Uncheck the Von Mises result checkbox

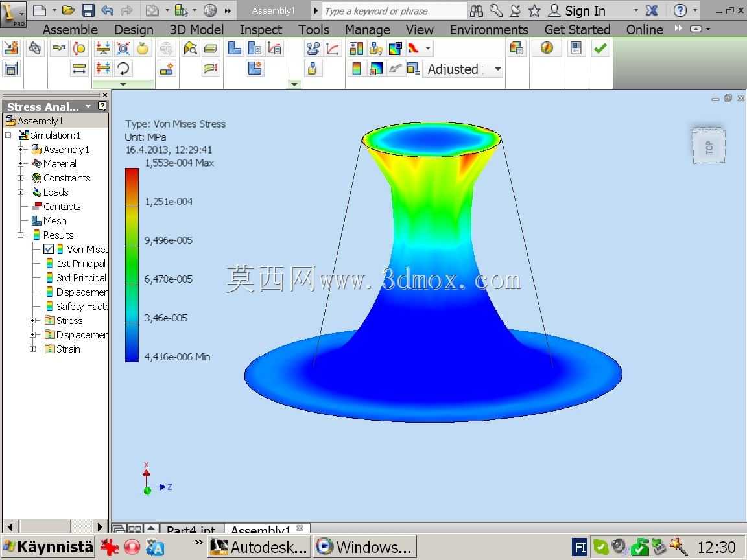(x=48, y=249)
